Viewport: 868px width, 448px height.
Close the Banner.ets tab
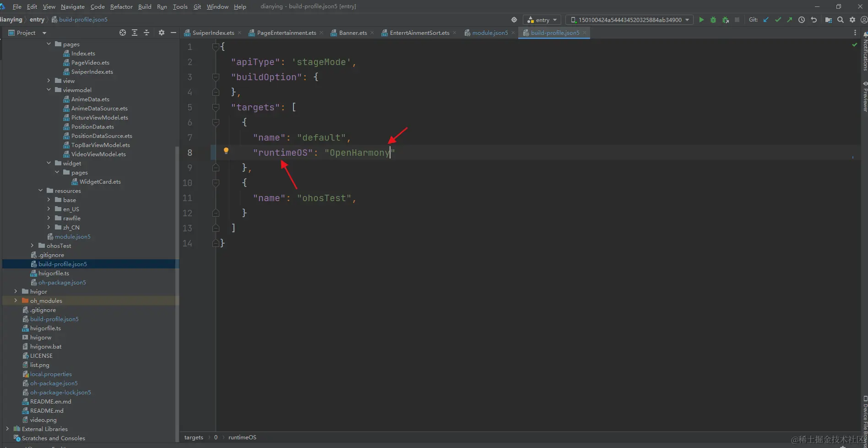372,33
